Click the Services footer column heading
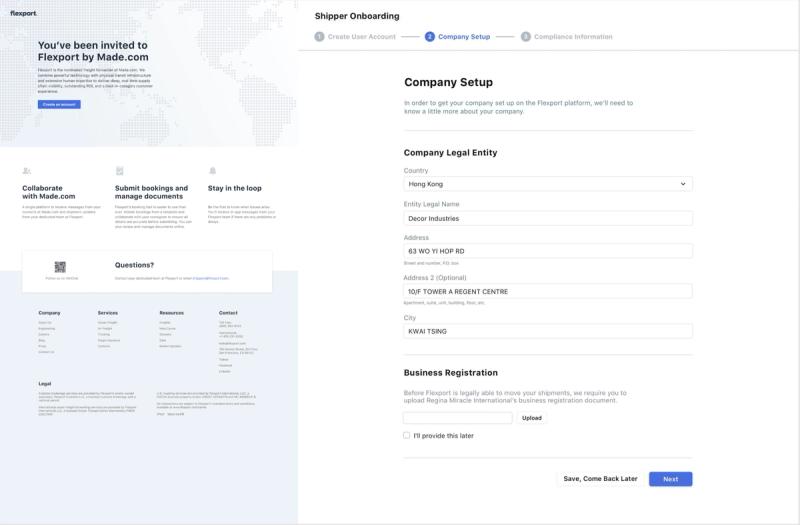The image size is (800, 525). [x=108, y=313]
